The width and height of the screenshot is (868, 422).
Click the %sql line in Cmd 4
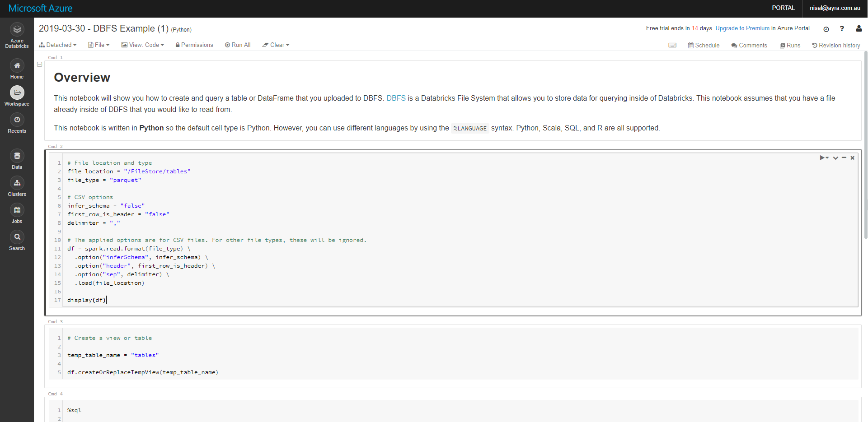[x=75, y=410]
